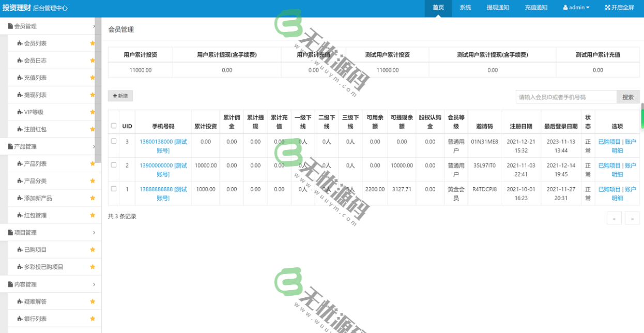This screenshot has width=644, height=333.
Task: Tick the checkbox for UID 1 row
Action: [x=114, y=189]
